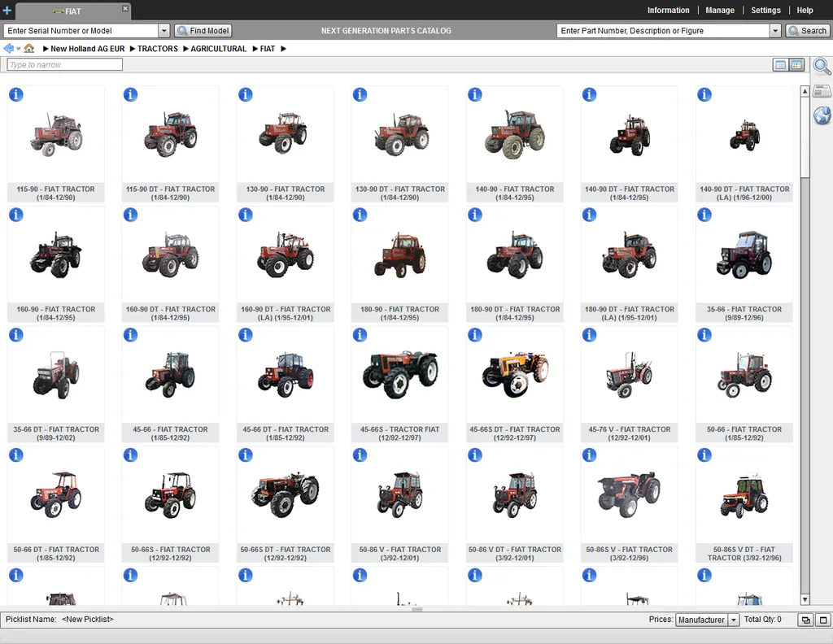Show info for 45-76 V Fiat Tractor
Image resolution: width=833 pixels, height=644 pixels.
point(589,334)
